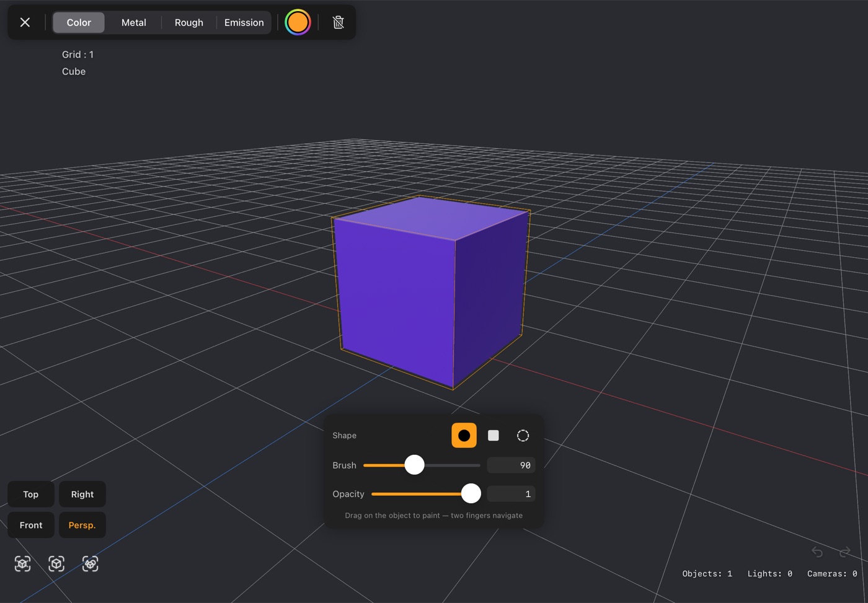Switch to Persp. view
This screenshot has width=868, height=603.
pos(82,525)
